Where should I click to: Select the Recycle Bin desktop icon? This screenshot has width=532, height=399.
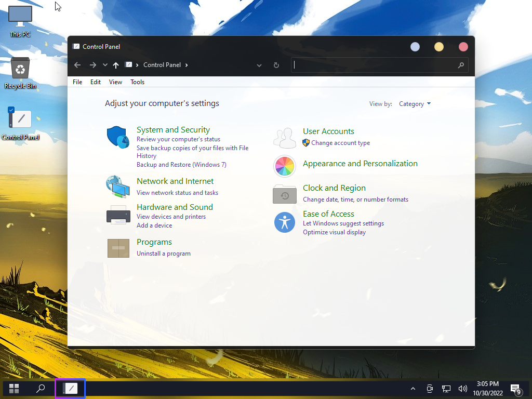20,73
